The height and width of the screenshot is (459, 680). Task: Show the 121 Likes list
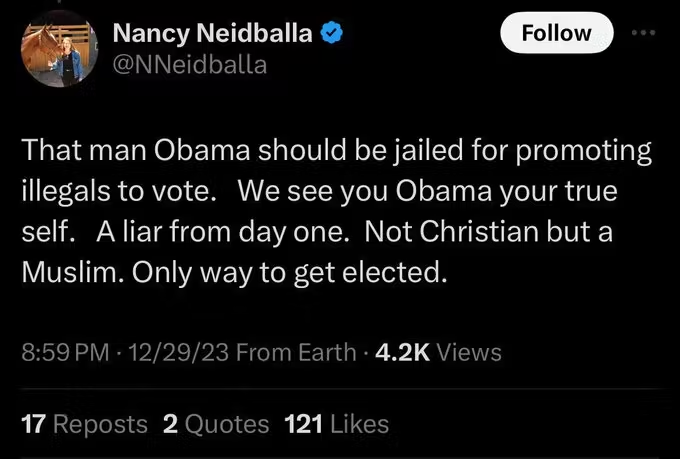click(x=337, y=424)
